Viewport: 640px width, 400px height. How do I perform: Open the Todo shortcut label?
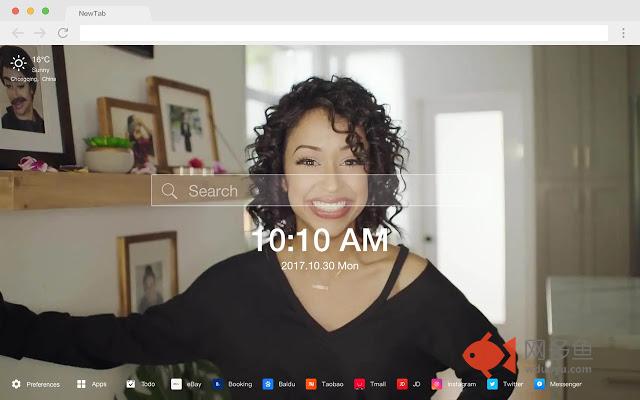(x=148, y=384)
